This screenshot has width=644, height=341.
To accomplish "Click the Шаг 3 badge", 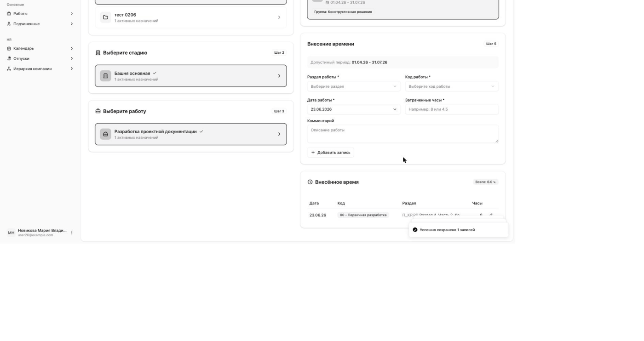I will click(x=279, y=111).
